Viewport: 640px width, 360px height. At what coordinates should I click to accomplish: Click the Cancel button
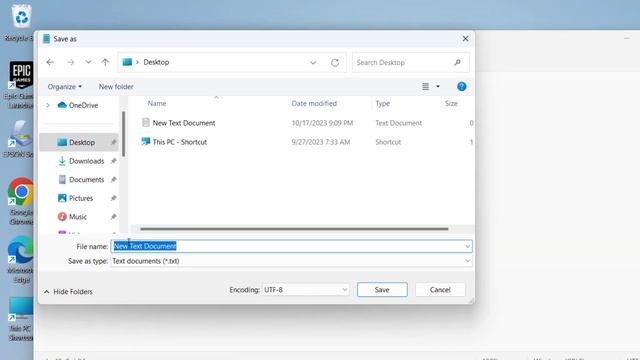coord(440,290)
